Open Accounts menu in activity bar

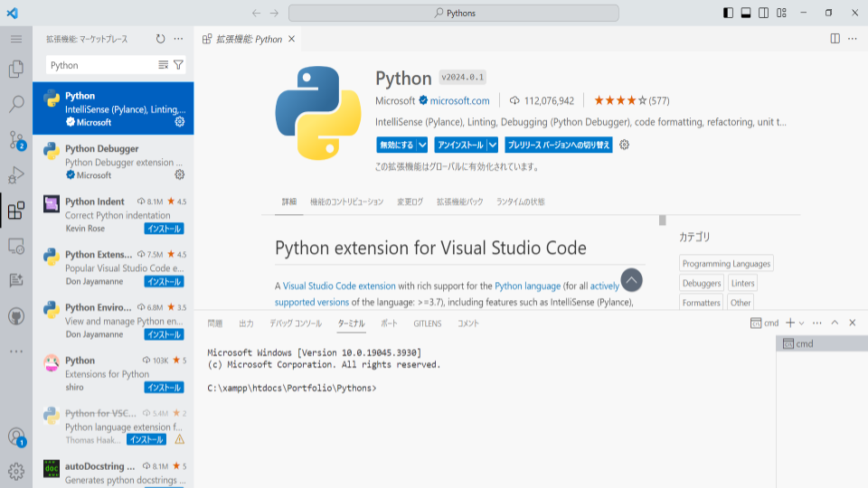[x=16, y=437]
